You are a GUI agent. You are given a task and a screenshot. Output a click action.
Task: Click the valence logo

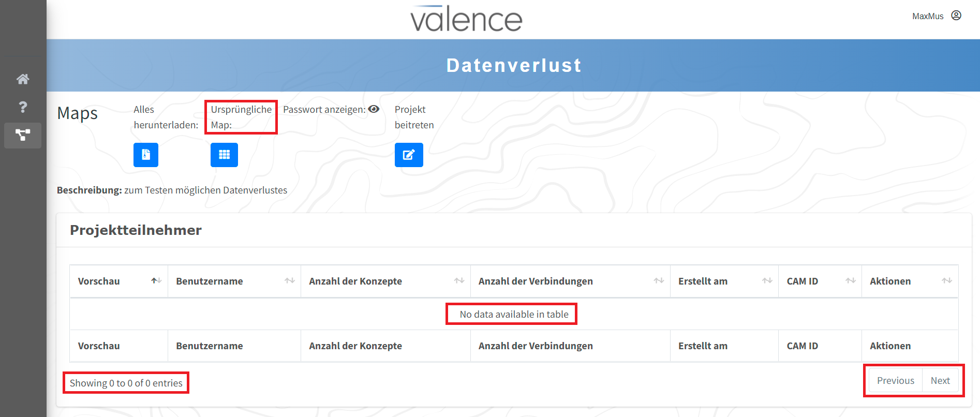pos(466,19)
